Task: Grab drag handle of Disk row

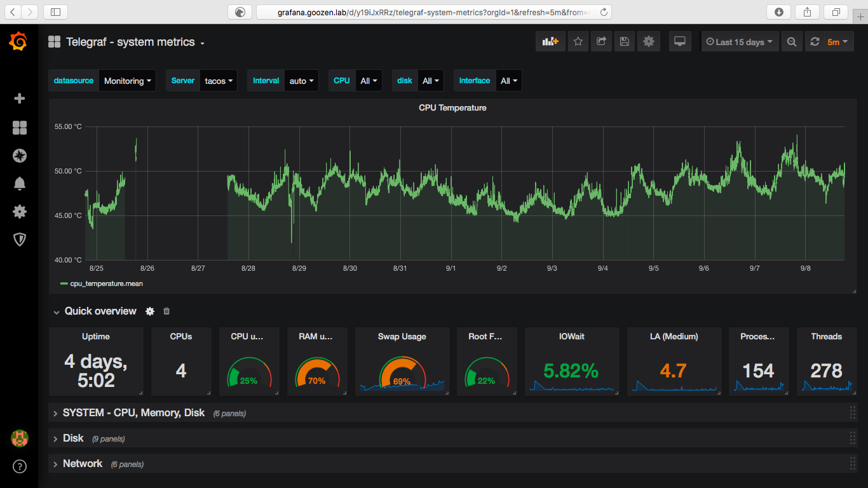Action: (x=853, y=438)
